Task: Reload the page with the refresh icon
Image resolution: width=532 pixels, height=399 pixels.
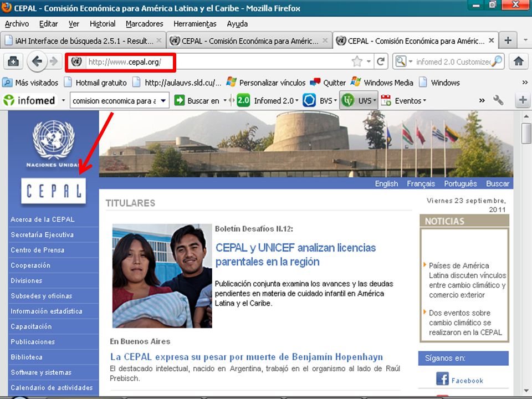Action: pyautogui.click(x=381, y=62)
